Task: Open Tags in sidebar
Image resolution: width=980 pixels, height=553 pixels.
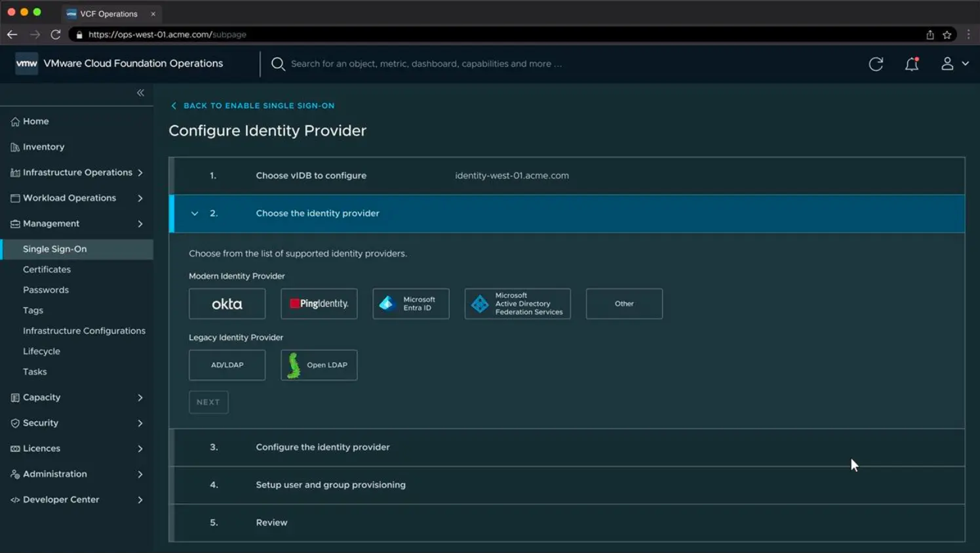Action: coord(33,310)
